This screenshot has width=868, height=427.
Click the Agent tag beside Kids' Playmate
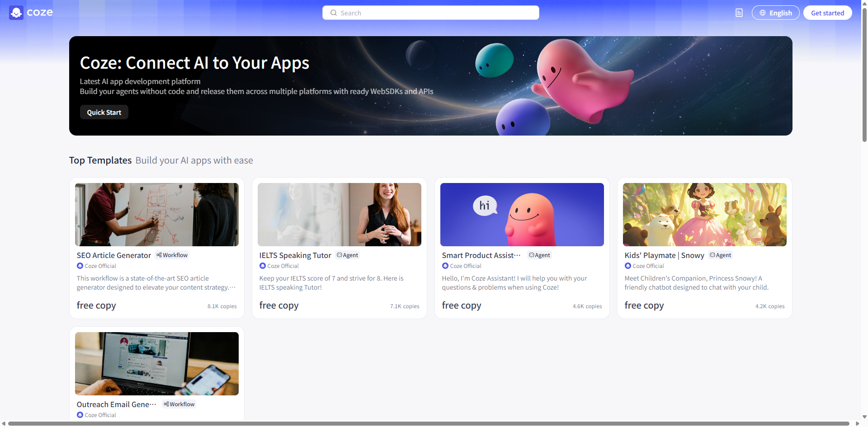[x=721, y=255]
